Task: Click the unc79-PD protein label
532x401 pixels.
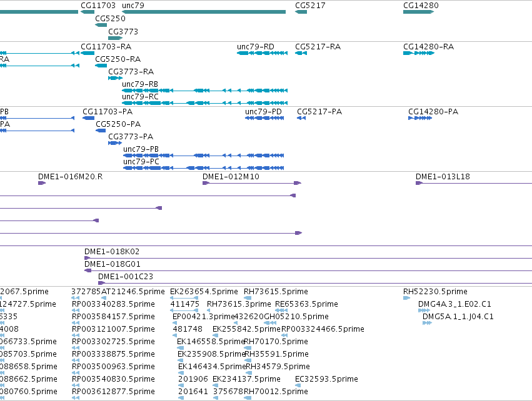Action: (x=263, y=112)
